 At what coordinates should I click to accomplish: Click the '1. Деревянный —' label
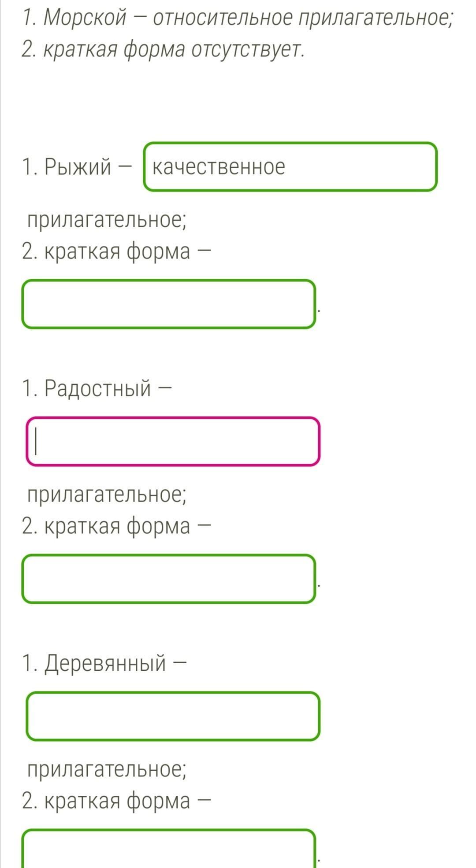104,663
